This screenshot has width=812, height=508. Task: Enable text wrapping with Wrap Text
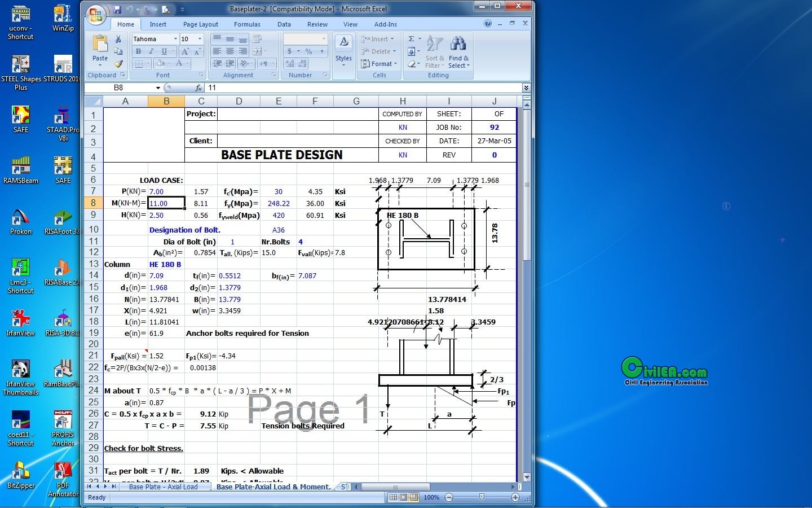257,39
